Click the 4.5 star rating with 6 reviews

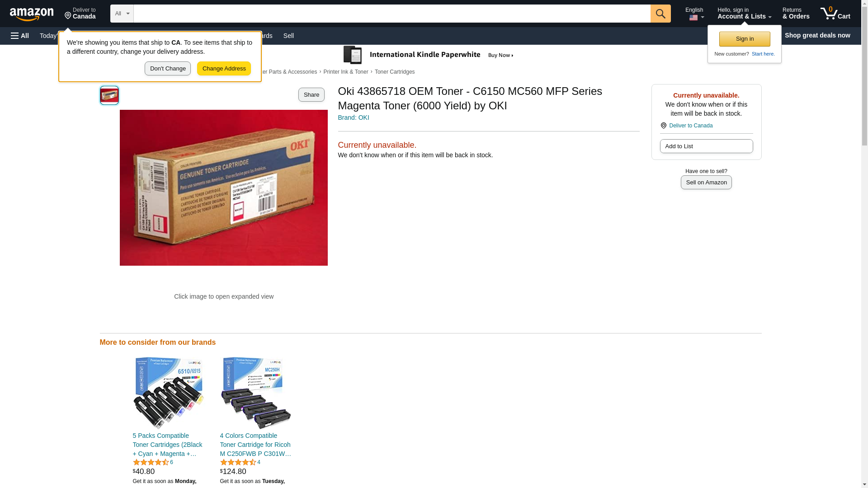pos(153,462)
